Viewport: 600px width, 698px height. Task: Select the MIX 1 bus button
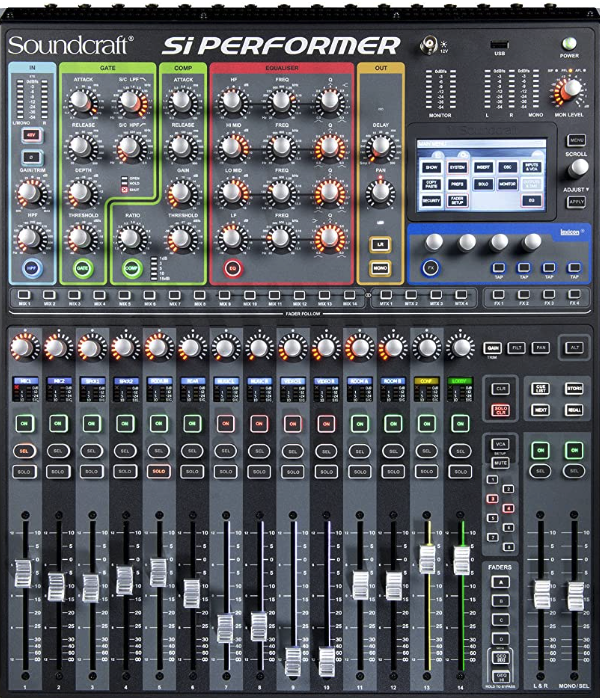tap(24, 295)
